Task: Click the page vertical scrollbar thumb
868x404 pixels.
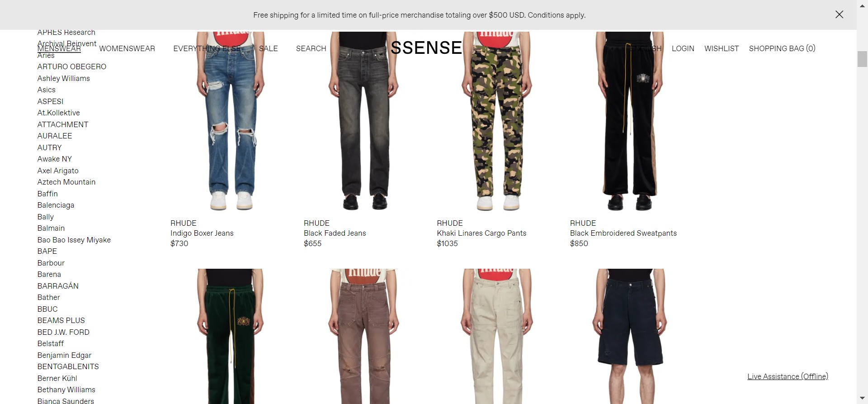Action: pos(862,59)
